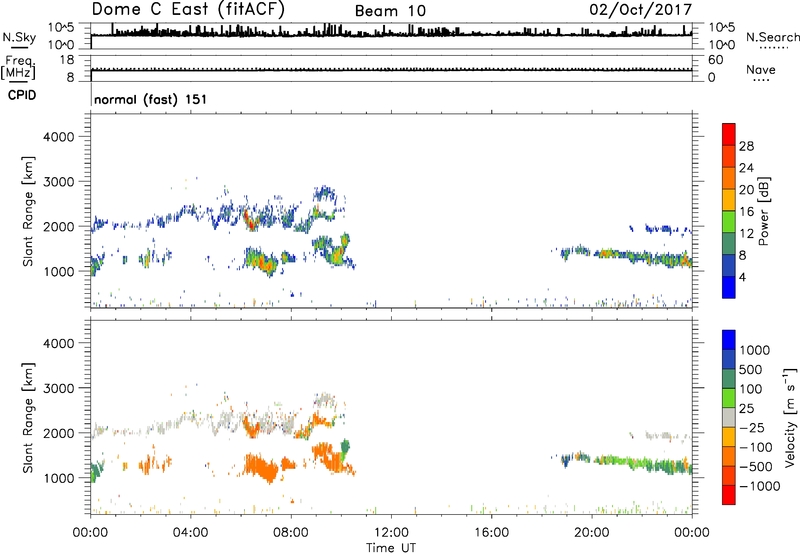Click the "CPID" row label
This screenshot has width=800, height=554.
22,95
